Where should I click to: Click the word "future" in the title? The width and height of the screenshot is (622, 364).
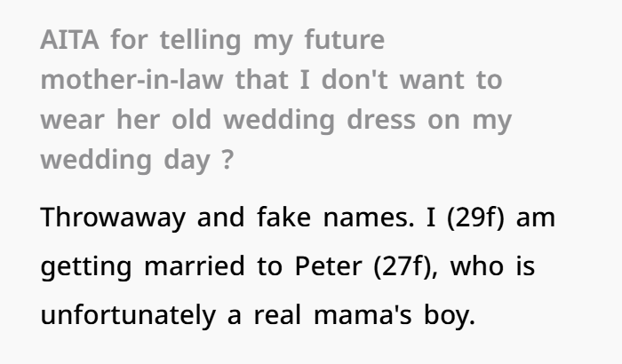(345, 40)
